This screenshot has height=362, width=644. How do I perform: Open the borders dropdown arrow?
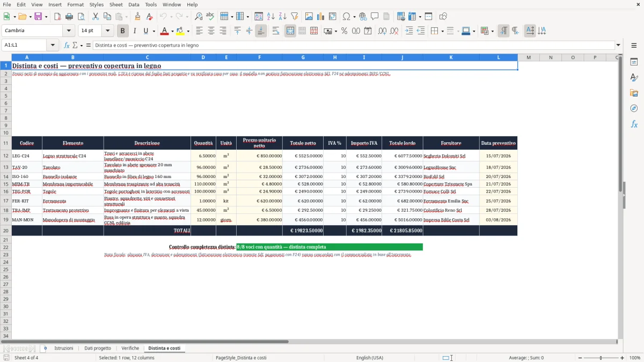pyautogui.click(x=442, y=31)
